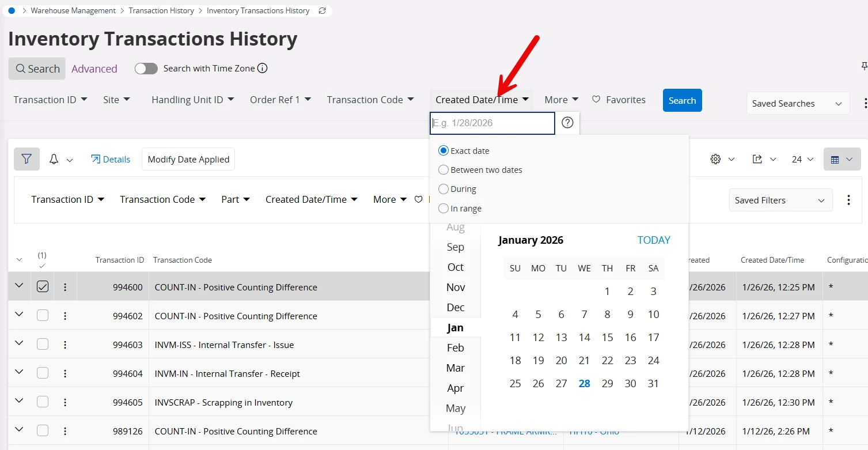The width and height of the screenshot is (868, 450).
Task: Open the notification bell menu
Action: point(54,159)
